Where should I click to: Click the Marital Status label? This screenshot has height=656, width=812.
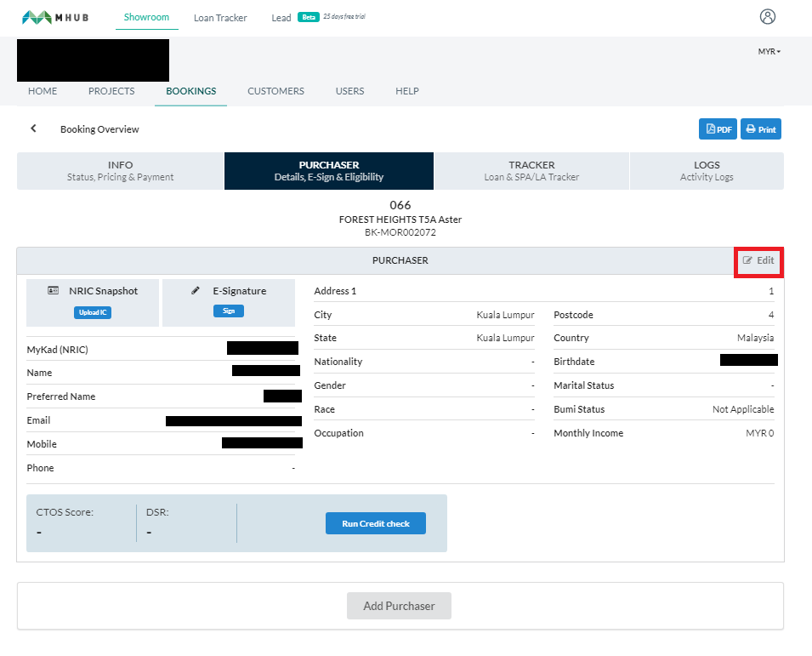pos(583,385)
